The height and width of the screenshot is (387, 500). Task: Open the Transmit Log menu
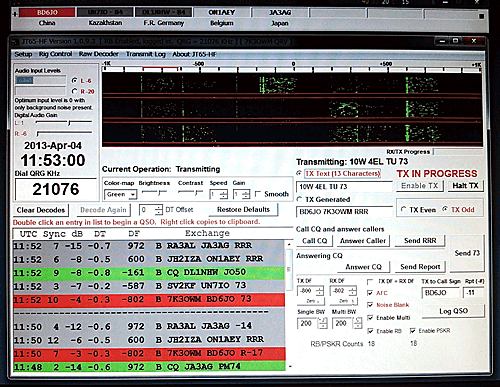point(146,54)
